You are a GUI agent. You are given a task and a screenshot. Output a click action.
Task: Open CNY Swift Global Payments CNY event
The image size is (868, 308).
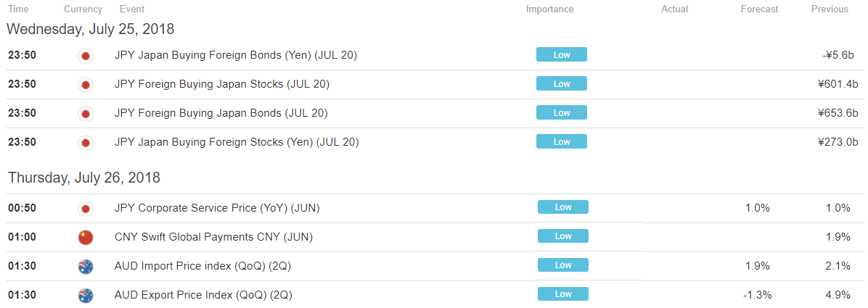click(x=214, y=237)
